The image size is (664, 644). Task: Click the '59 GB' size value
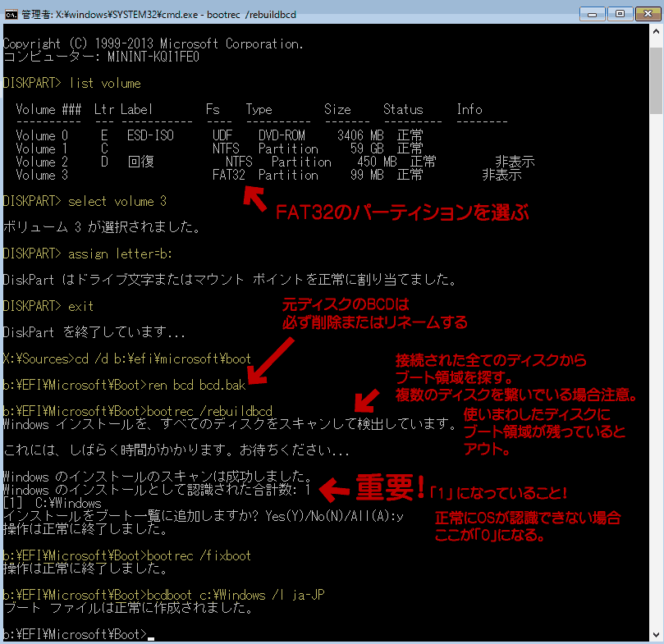367,148
